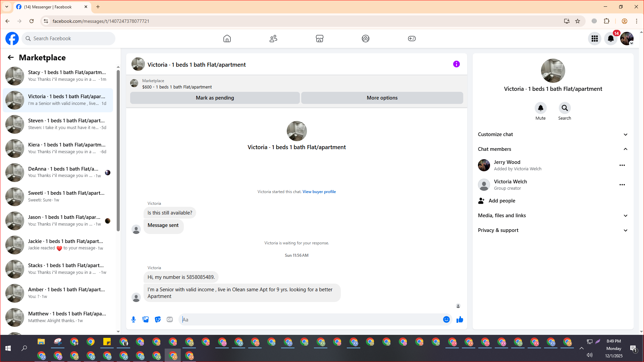
Task: Search in conversation magnifier icon
Action: (x=565, y=108)
